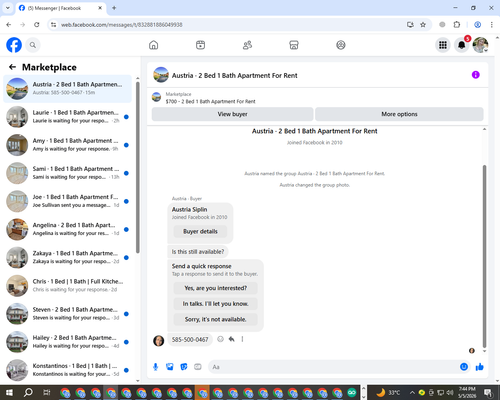The image size is (500, 400).
Task: Open Chrome extensions puzzle icon
Action: coord(457,25)
